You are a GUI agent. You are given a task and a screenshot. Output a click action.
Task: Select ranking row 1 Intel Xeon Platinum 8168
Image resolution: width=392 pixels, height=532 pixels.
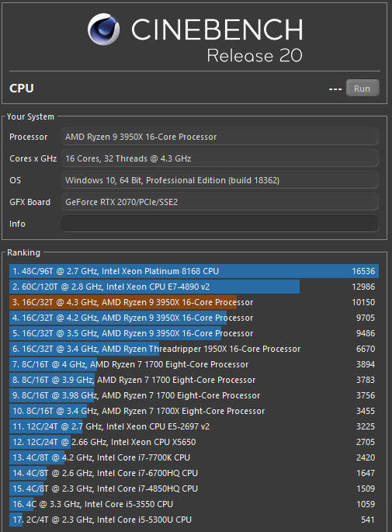pos(194,271)
